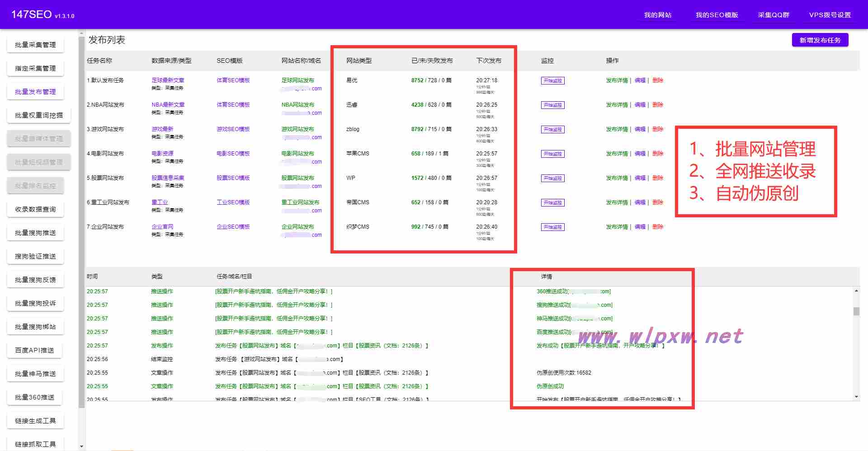The image size is (868, 451).
Task: Open 企业网站发布 site link
Action: pyautogui.click(x=297, y=227)
